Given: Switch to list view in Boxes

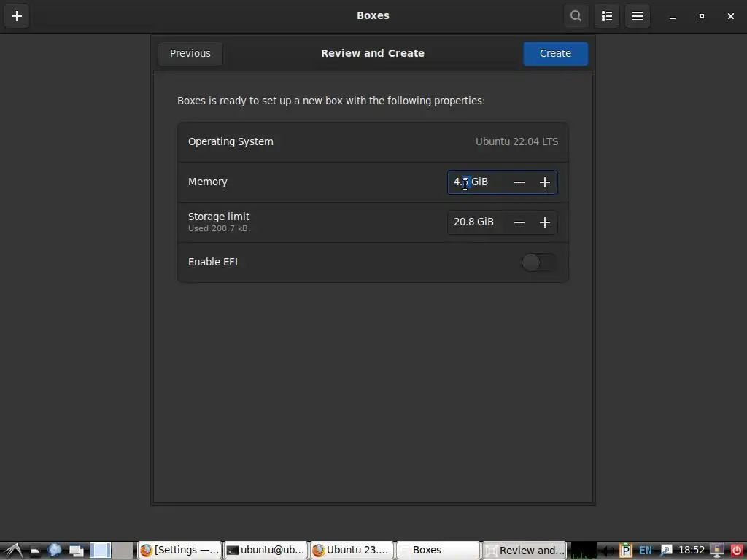Looking at the screenshot, I should coord(606,16).
